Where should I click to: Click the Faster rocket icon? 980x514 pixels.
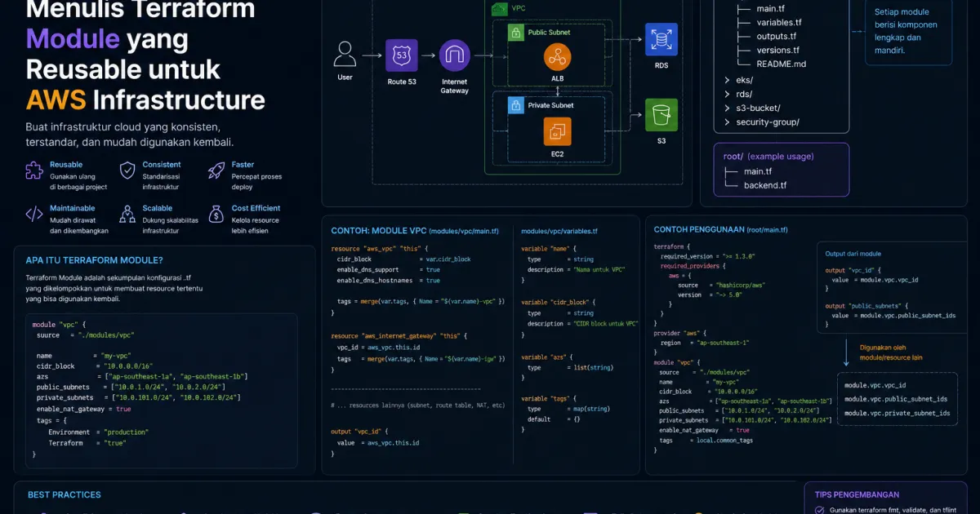coord(216,171)
